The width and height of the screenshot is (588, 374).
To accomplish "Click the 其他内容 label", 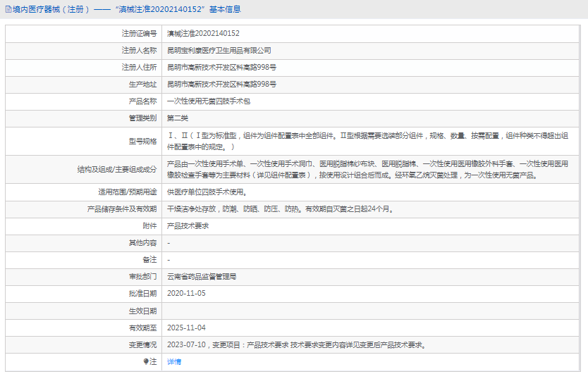I will click(x=142, y=243).
